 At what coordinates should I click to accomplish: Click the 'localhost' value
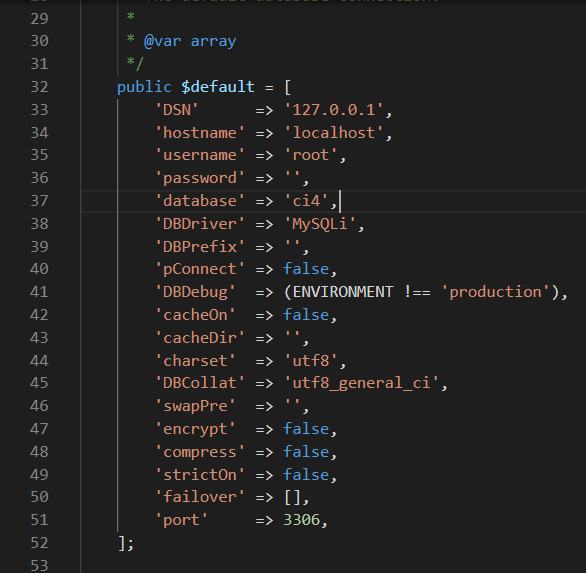point(334,133)
